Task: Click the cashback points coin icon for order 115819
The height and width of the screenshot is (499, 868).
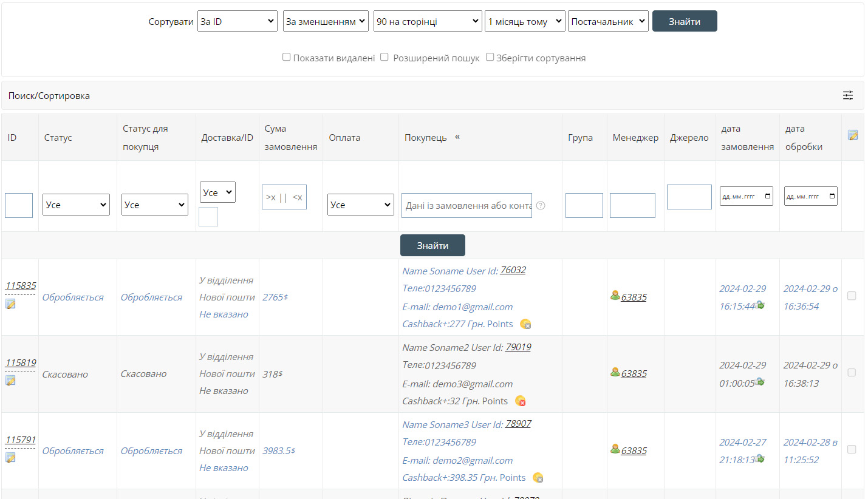Action: click(520, 401)
